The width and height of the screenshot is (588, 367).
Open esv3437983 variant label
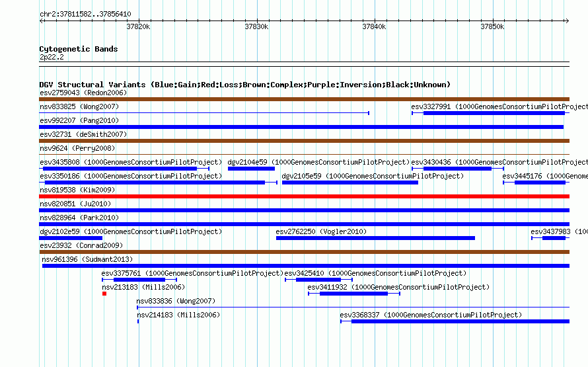[559, 231]
